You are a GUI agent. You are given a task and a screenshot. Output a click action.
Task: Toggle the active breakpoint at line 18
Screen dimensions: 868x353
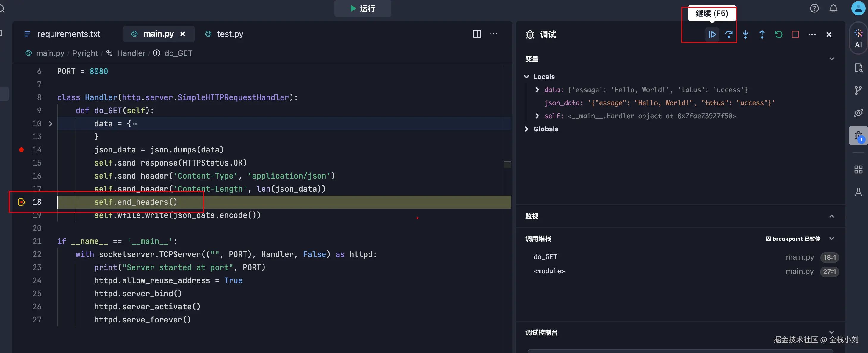21,202
